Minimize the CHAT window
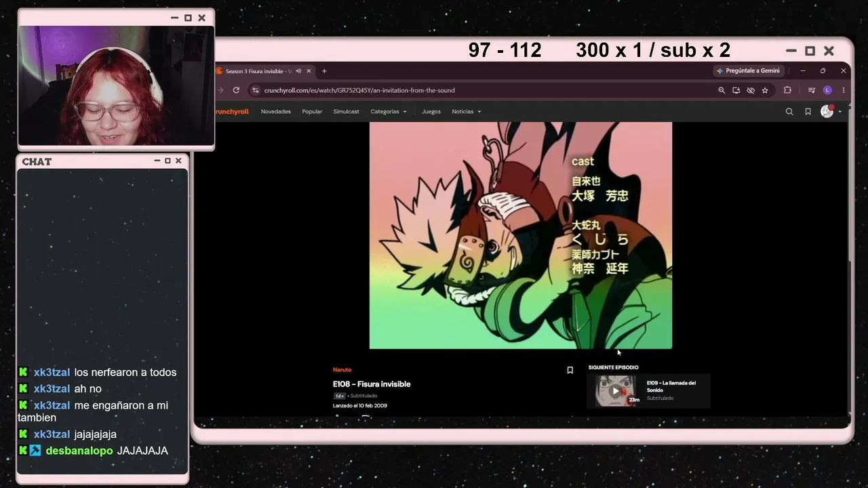Screen dimensions: 868x488 click(x=157, y=161)
